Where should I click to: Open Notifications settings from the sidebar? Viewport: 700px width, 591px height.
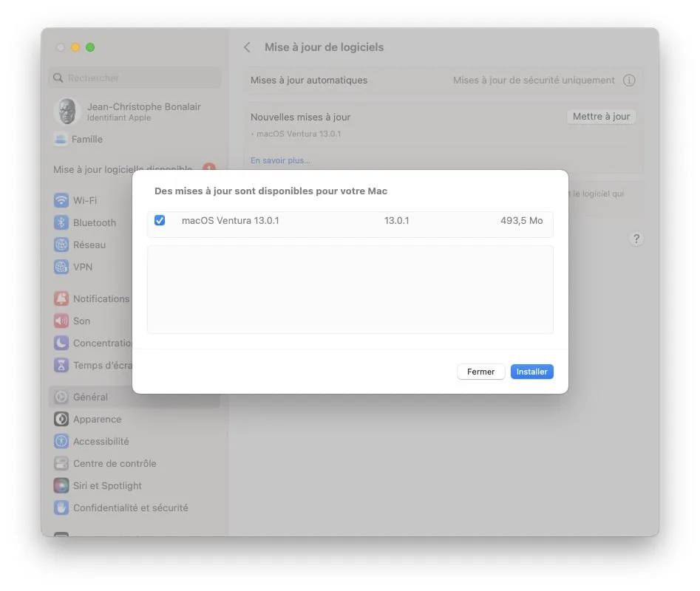61,298
